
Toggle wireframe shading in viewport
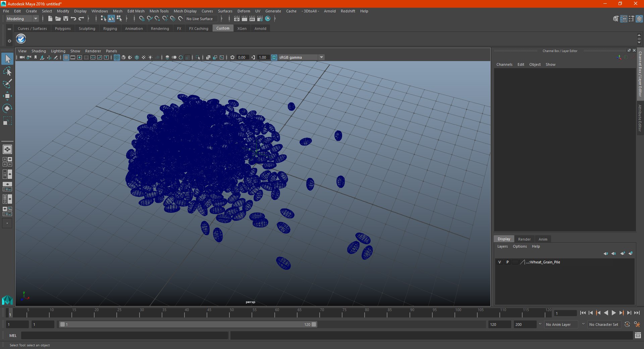pyautogui.click(x=117, y=57)
